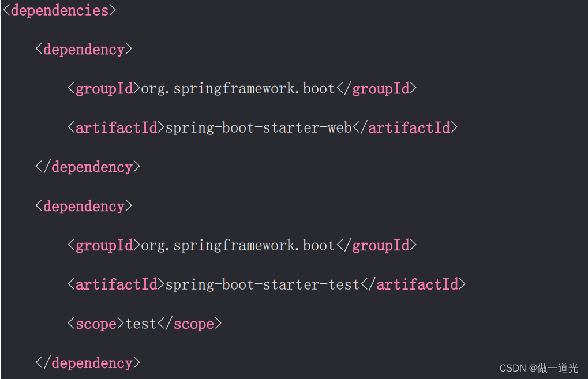Click the opening dependencies tag
The image size is (588, 379).
pos(58,10)
